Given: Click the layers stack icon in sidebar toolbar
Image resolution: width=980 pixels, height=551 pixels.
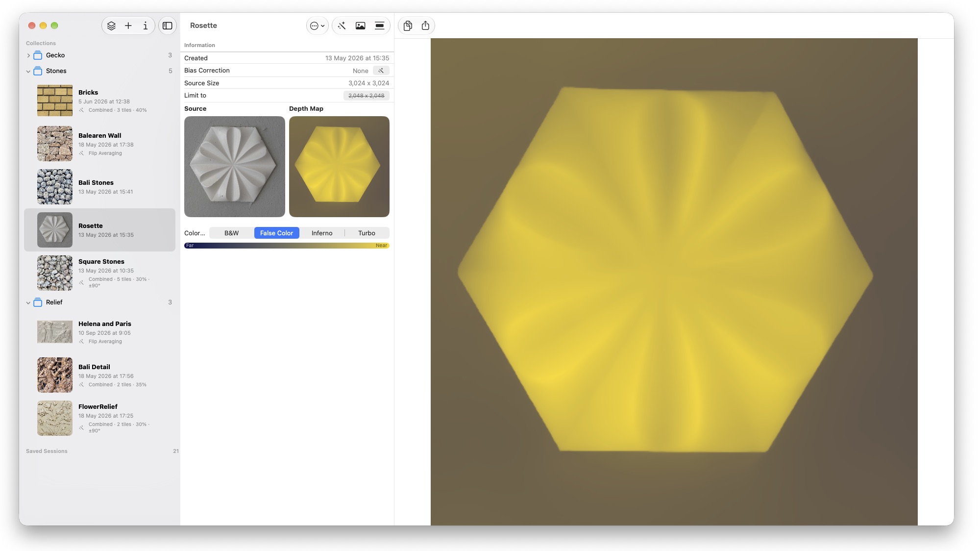Looking at the screenshot, I should [x=111, y=25].
